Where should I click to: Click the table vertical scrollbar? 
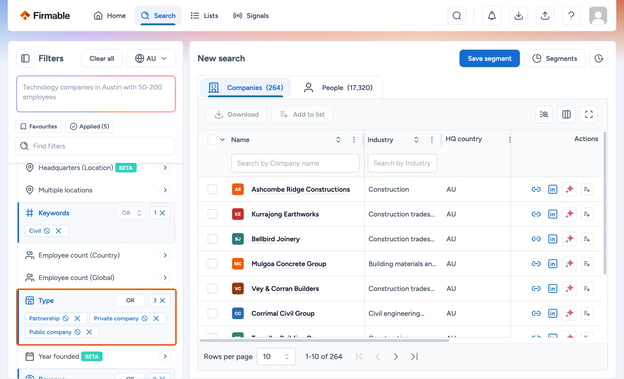pyautogui.click(x=605, y=203)
